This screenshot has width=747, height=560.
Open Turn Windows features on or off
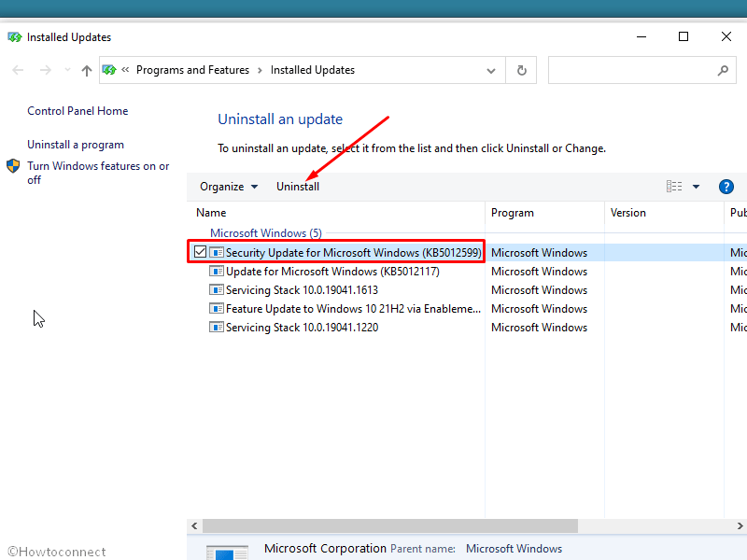point(98,173)
